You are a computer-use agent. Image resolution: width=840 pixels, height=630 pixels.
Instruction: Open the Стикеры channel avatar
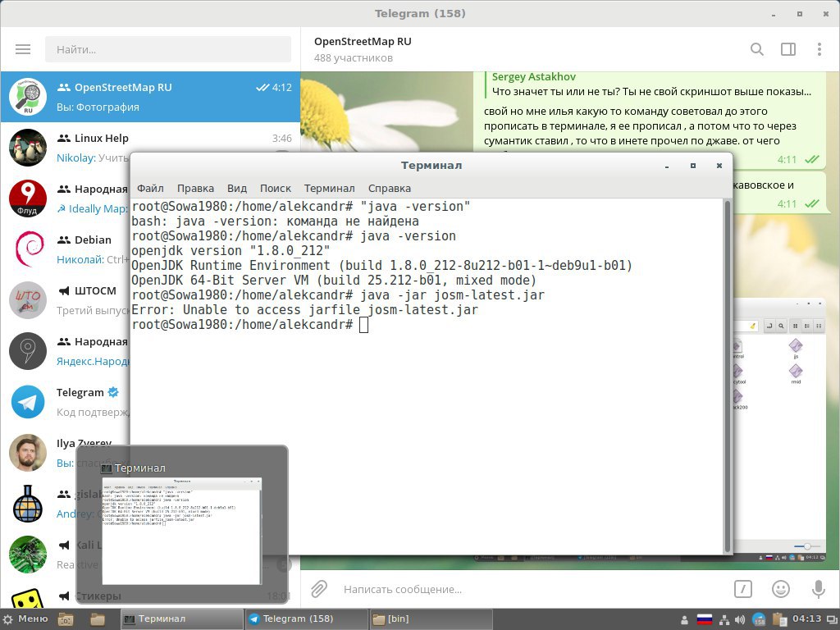28,599
